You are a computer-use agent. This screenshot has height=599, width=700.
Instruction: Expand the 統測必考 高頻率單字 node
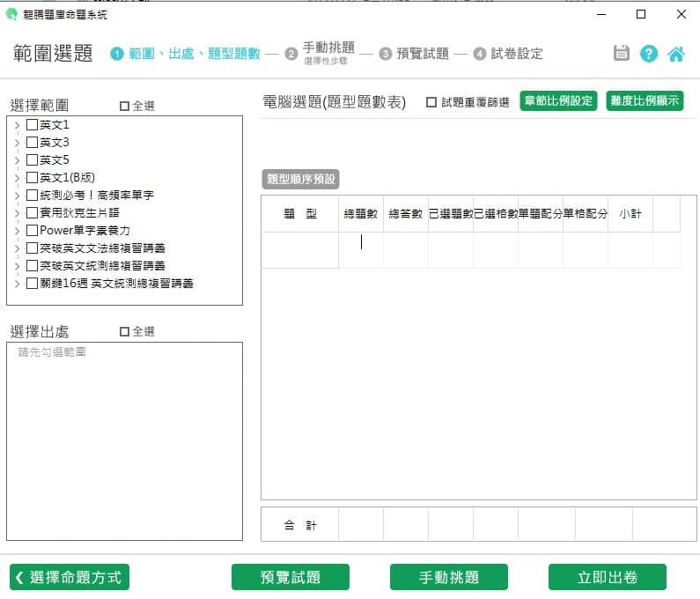point(17,196)
